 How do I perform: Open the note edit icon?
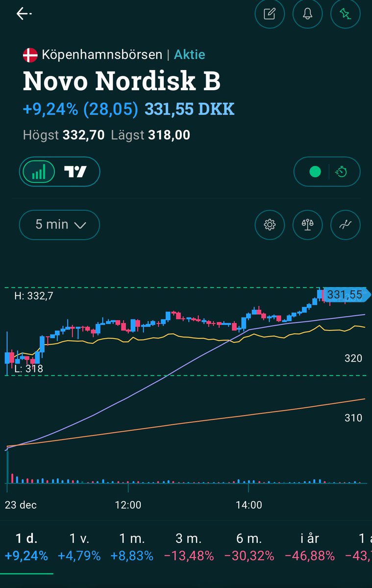(270, 14)
